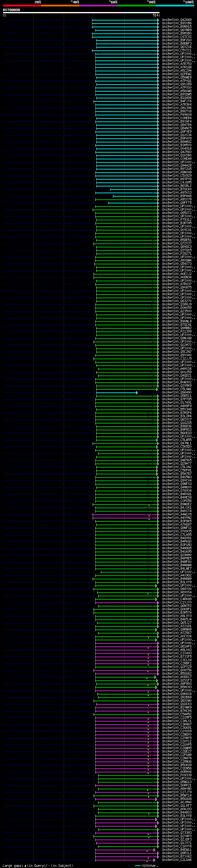Select the UniRef100_Q9RIL1 label

[x=176, y=853]
